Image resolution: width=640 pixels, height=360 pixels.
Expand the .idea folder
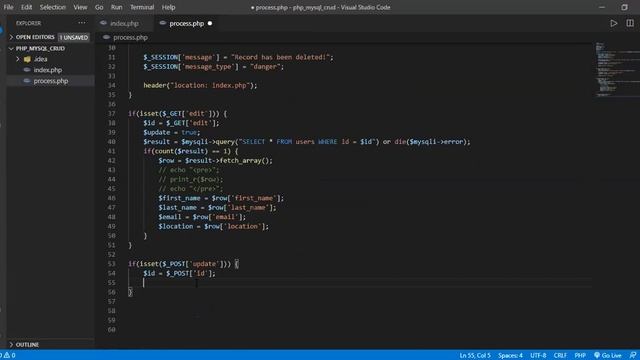[18, 59]
